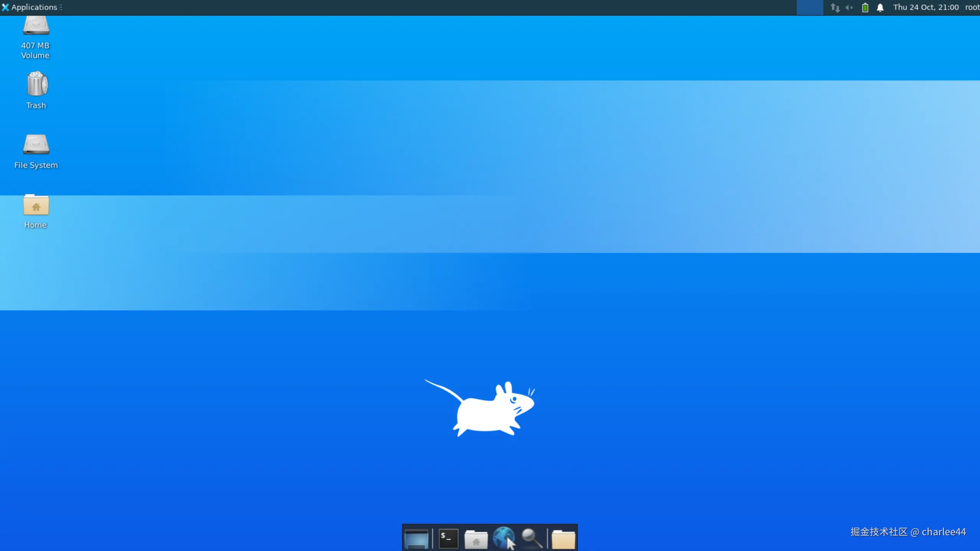Open the root user menu
The height and width of the screenshot is (551, 980).
(x=972, y=7)
